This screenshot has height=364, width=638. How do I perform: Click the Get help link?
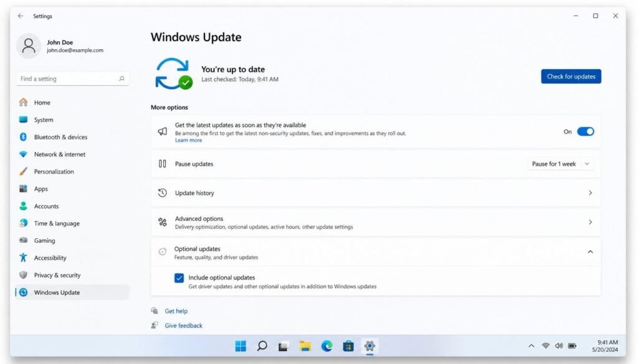pos(176,310)
